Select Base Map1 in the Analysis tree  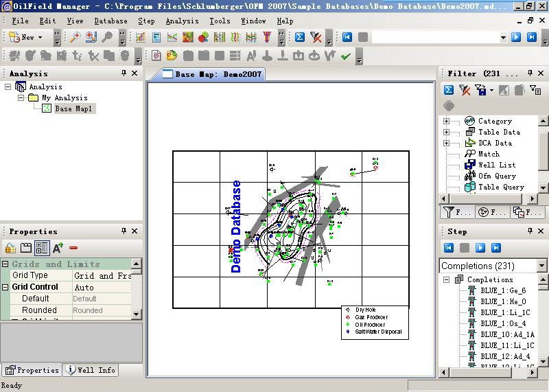[73, 108]
